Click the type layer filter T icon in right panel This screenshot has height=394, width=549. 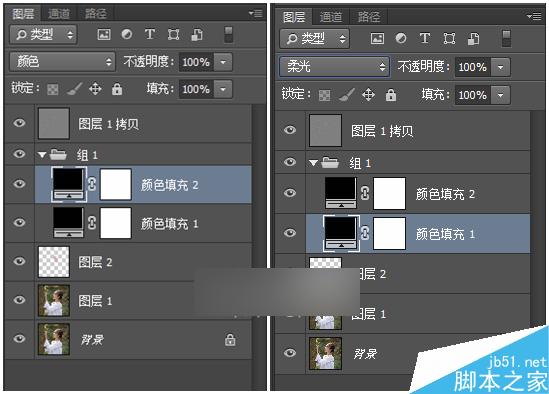click(425, 38)
